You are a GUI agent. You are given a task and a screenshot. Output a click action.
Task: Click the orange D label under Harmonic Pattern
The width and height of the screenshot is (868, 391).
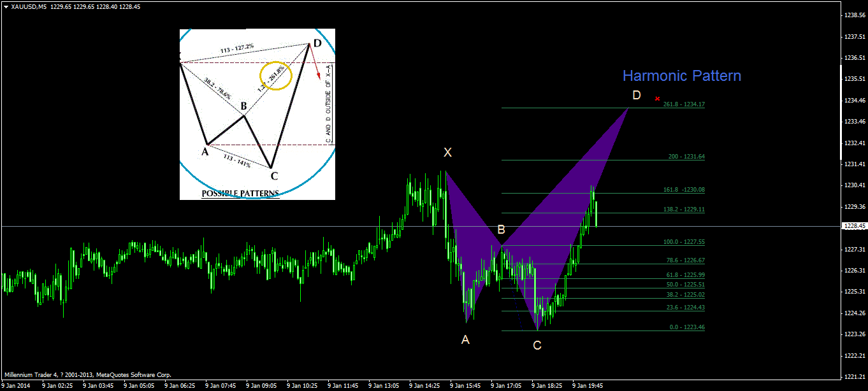637,96
